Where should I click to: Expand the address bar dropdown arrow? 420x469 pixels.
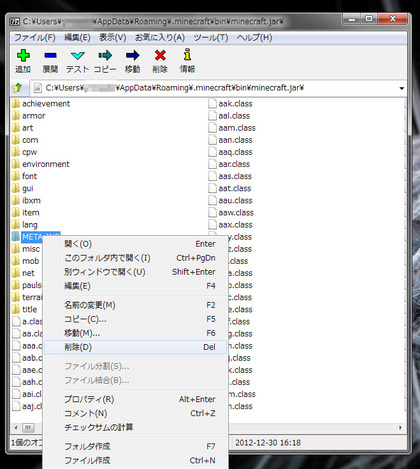pos(401,88)
